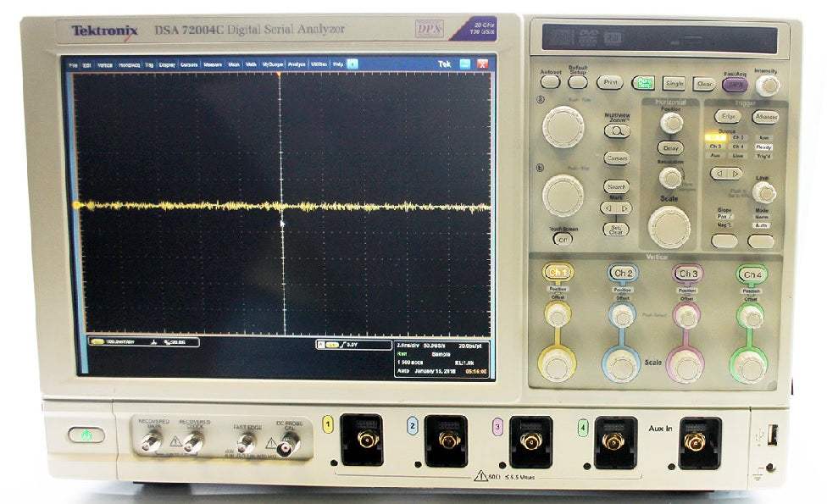Screen dimensions: 827x504
Task: Select Ch 2 as trigger source
Action: coord(736,137)
